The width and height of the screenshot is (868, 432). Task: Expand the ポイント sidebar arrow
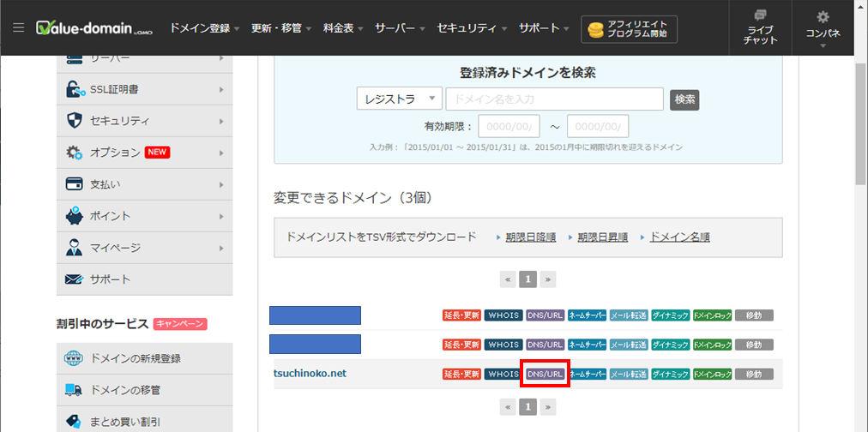(221, 216)
